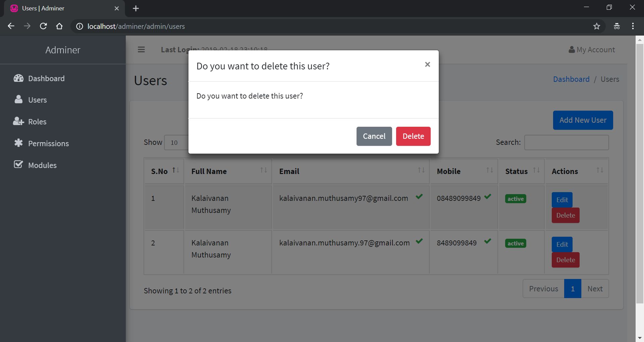The height and width of the screenshot is (342, 644).
Task: Open My Account menu
Action: (592, 50)
